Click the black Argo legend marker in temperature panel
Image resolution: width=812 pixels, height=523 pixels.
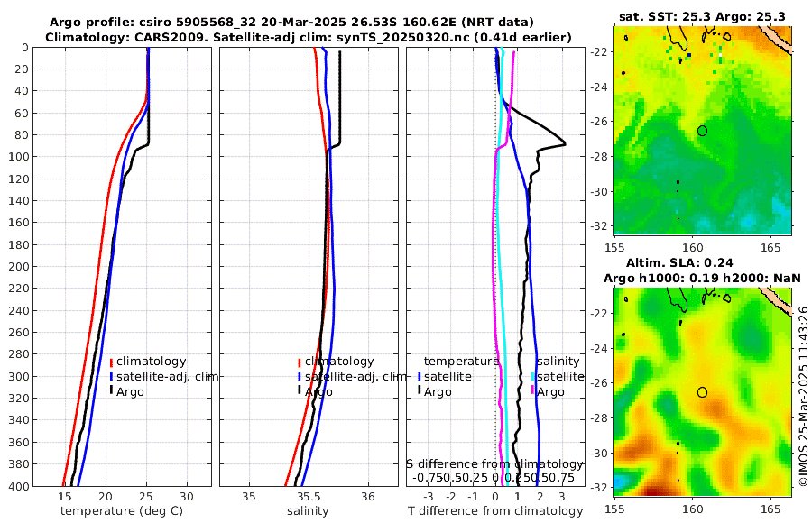coord(111,391)
